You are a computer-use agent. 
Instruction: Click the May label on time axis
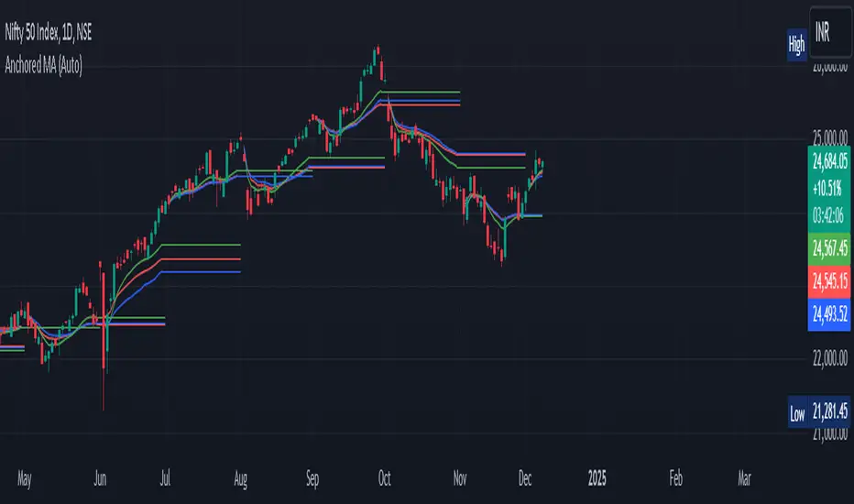[26, 477]
